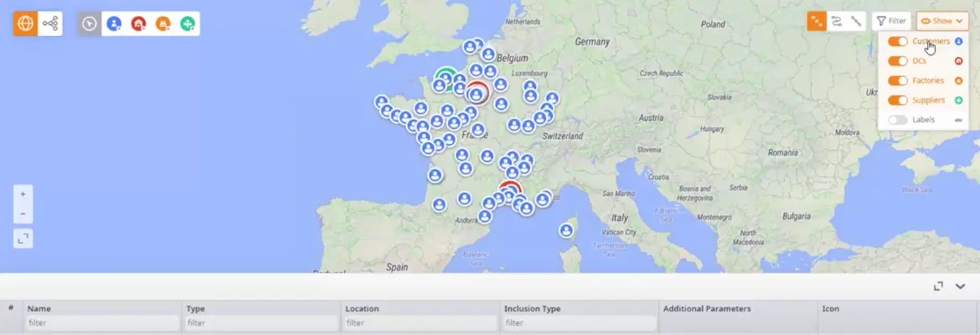Add a factory with the orange tool
980x335 pixels.
pyautogui.click(x=162, y=23)
